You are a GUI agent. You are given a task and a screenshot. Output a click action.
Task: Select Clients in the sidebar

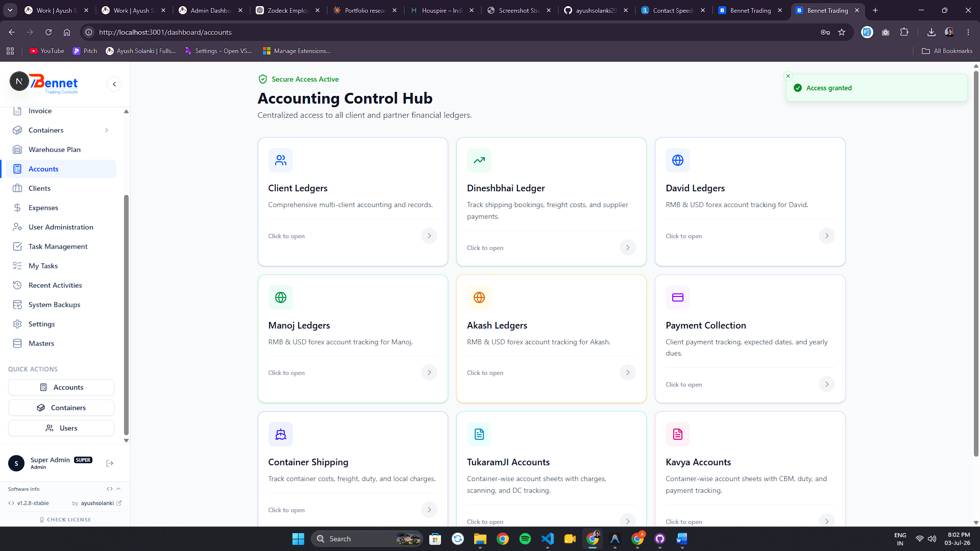(x=61, y=188)
